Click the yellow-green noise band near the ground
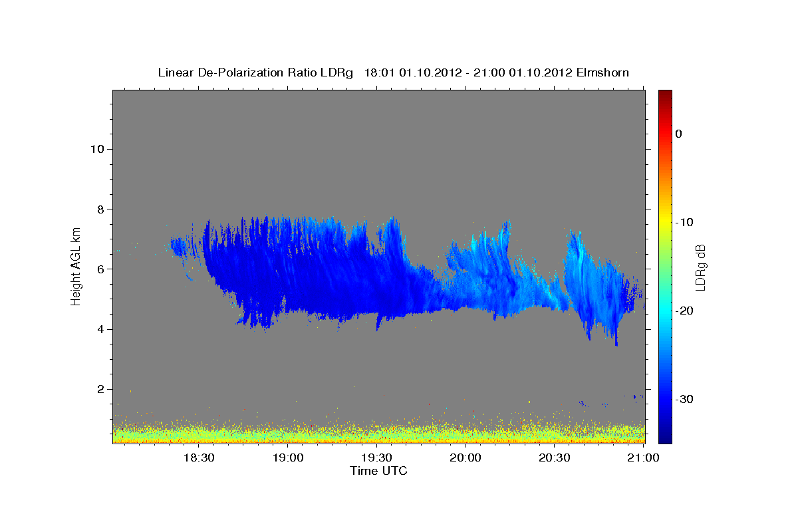Viewport: 798px width, 532px height. pyautogui.click(x=379, y=434)
